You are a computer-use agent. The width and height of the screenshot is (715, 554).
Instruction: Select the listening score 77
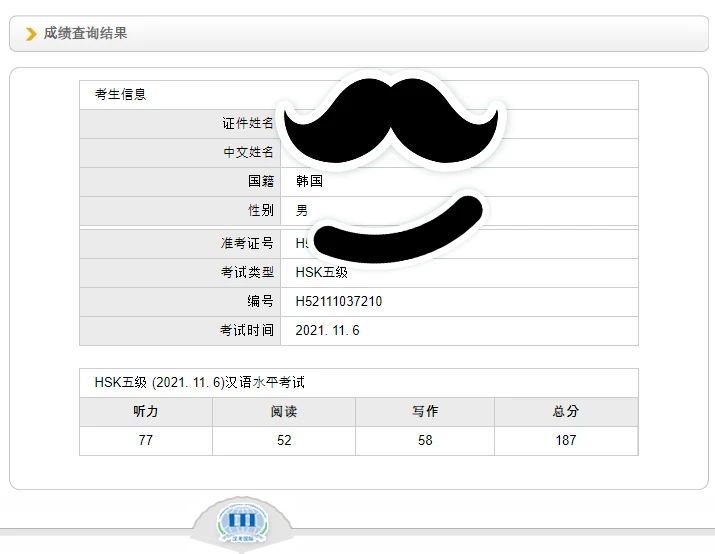(x=145, y=440)
